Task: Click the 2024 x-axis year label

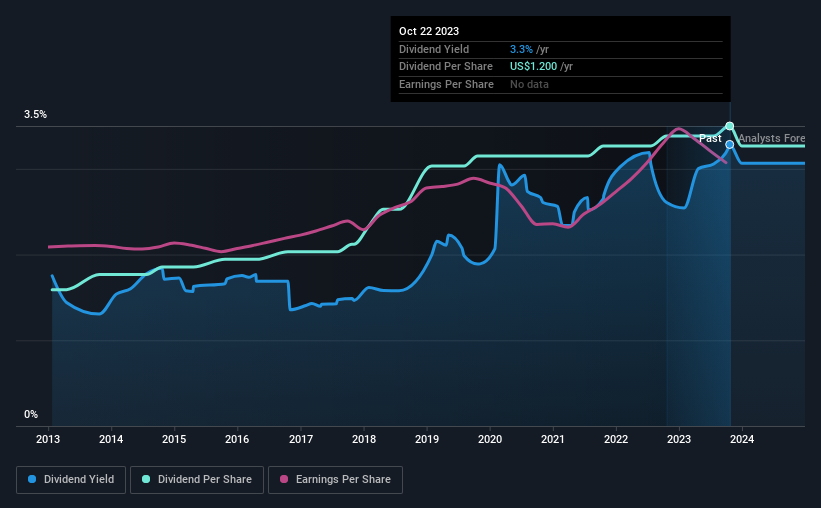Action: coord(742,439)
